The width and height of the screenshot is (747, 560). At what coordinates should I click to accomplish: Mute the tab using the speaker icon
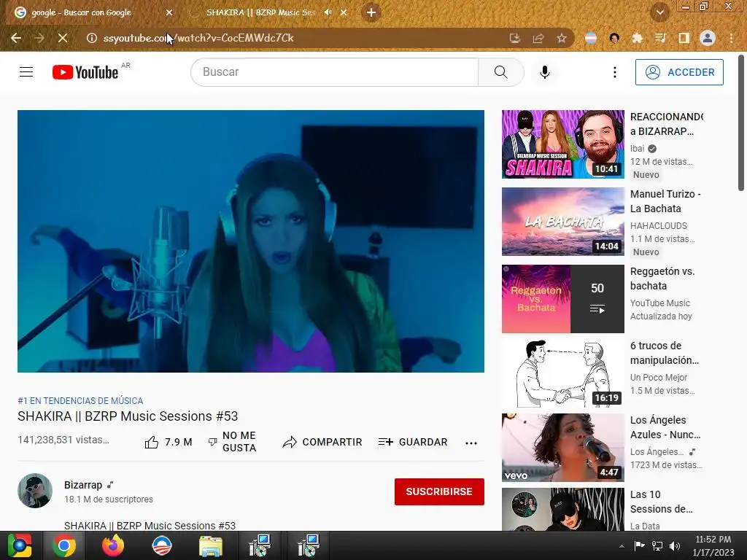tap(328, 13)
